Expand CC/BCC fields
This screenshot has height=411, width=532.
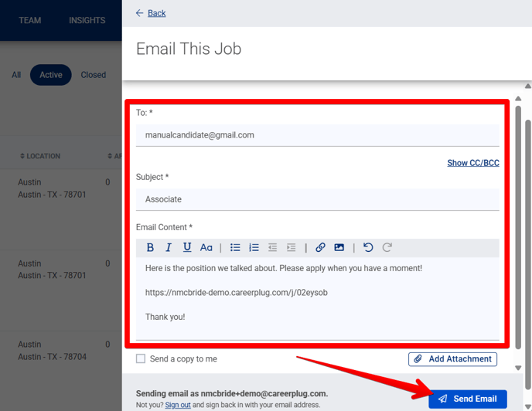tap(472, 163)
